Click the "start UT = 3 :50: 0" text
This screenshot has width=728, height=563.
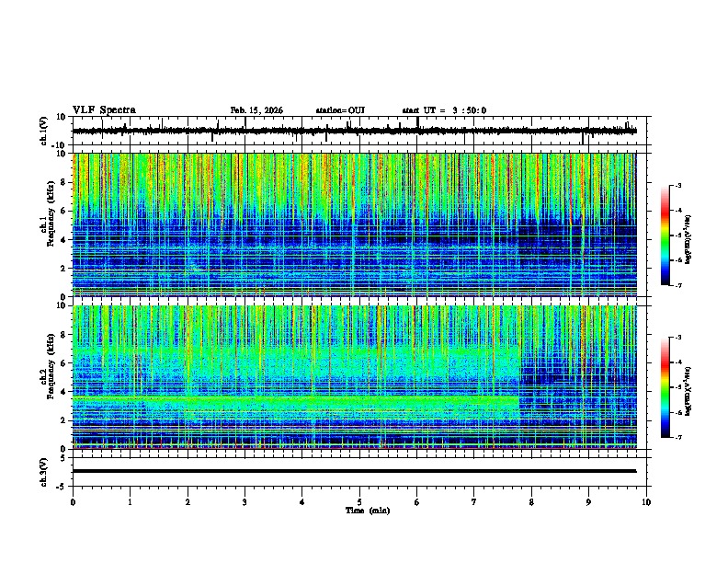444,110
